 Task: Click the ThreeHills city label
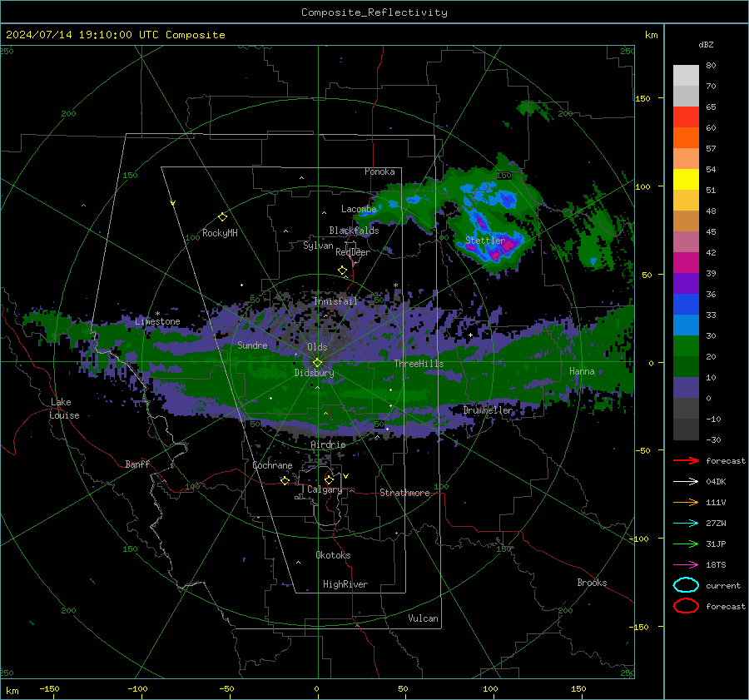coord(419,364)
